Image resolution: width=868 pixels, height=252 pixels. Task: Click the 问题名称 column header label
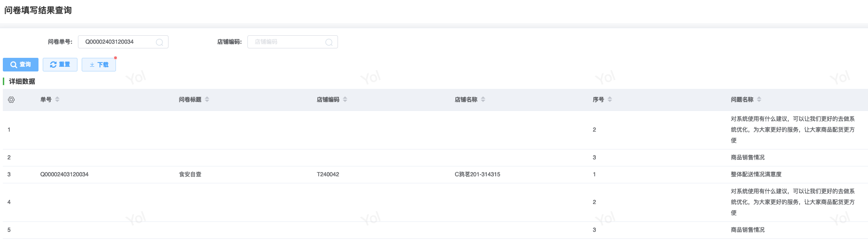pyautogui.click(x=742, y=100)
